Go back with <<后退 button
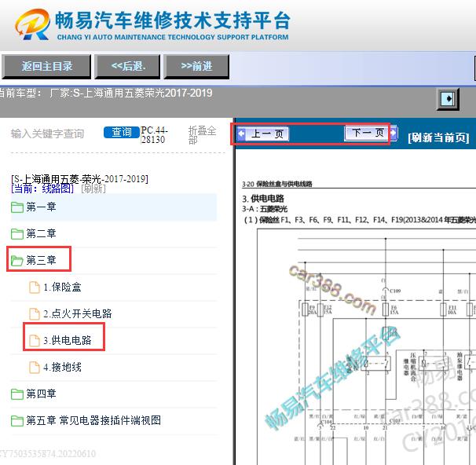The image size is (476, 465). pyautogui.click(x=127, y=66)
